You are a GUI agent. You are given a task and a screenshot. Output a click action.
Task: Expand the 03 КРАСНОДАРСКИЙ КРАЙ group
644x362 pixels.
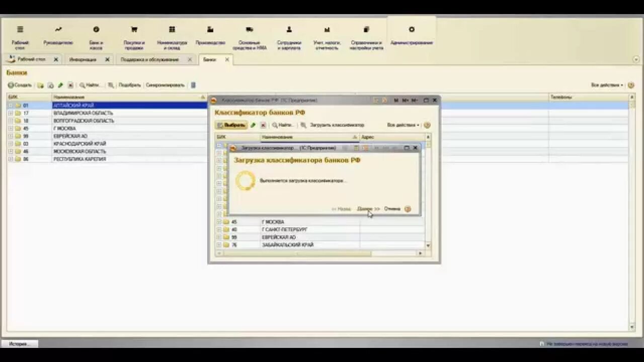[10, 144]
